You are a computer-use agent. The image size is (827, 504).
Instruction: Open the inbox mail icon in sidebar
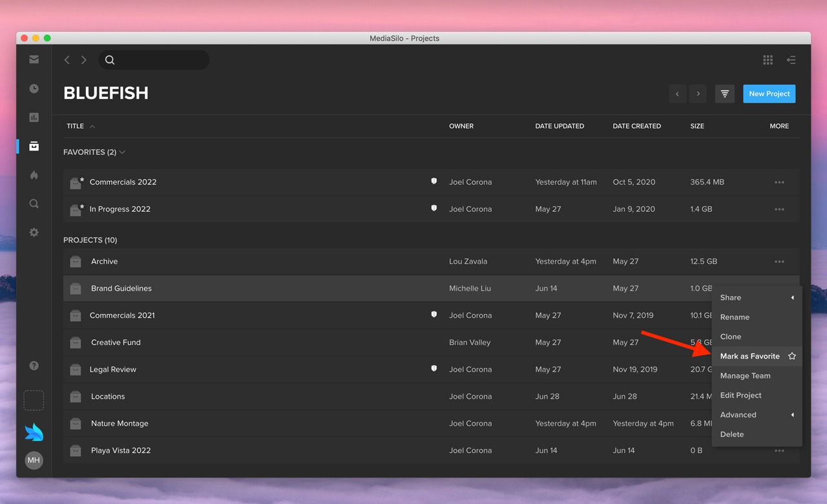click(34, 59)
